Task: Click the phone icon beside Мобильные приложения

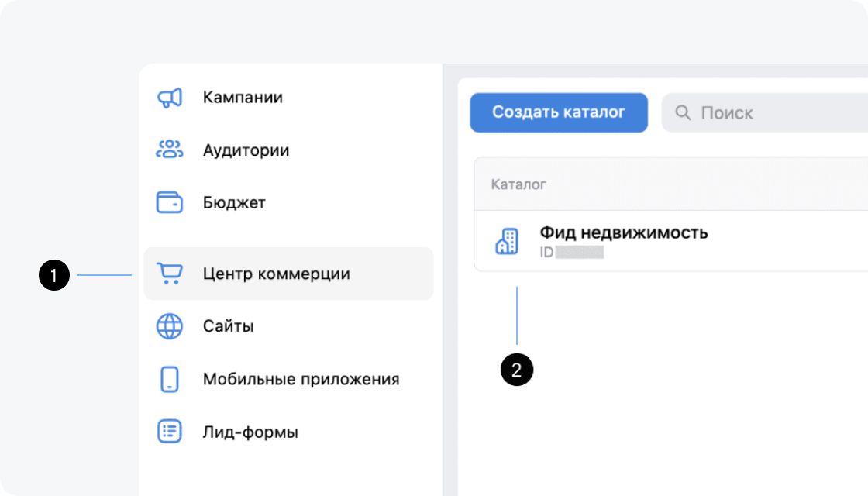Action: (x=170, y=379)
